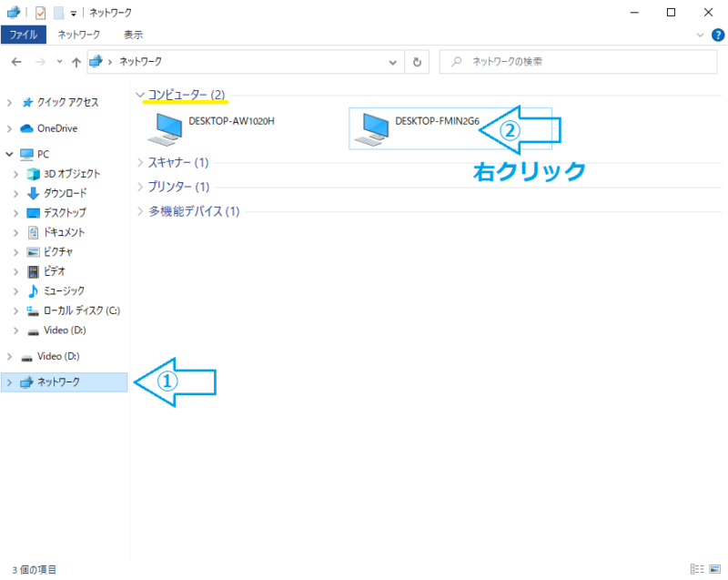Click the network icon in the title bar
The width and height of the screenshot is (728, 580).
[x=14, y=13]
